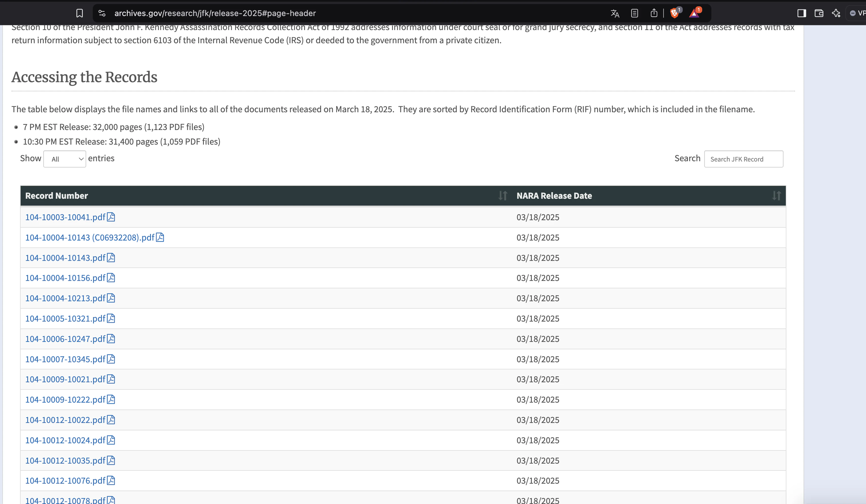Open 104-10003-10041.pdf link
The width and height of the screenshot is (866, 504).
[x=65, y=217]
